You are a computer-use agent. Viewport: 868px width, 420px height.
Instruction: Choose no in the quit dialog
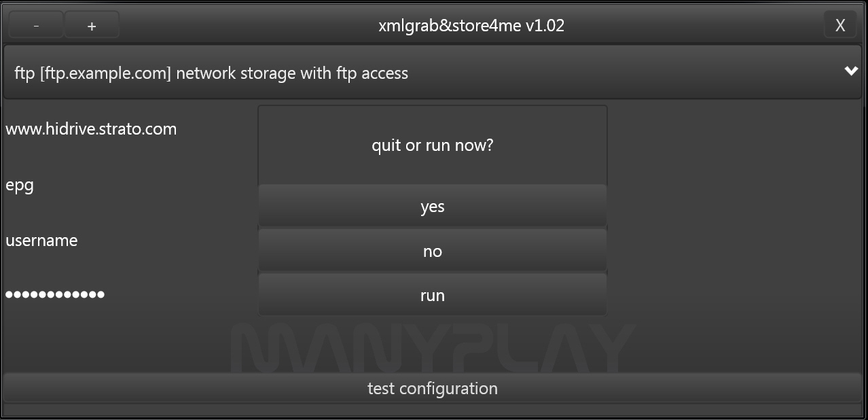432,251
